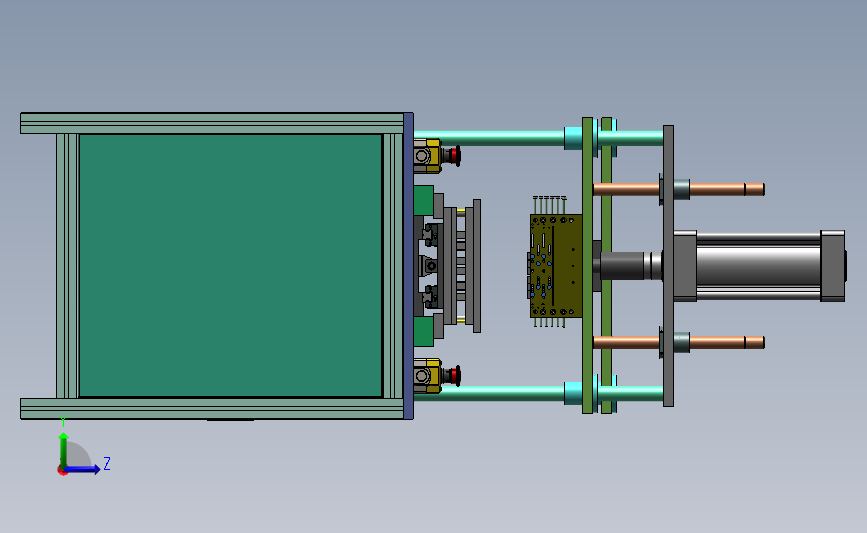Select the upper green block beside blue plate
This screenshot has height=533, width=867.
(x=424, y=201)
